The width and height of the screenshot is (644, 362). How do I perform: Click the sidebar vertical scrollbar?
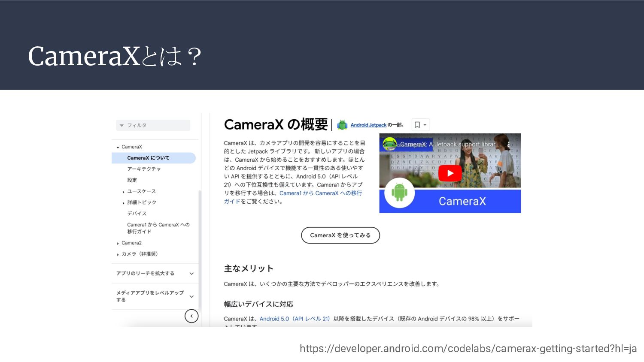(200, 251)
